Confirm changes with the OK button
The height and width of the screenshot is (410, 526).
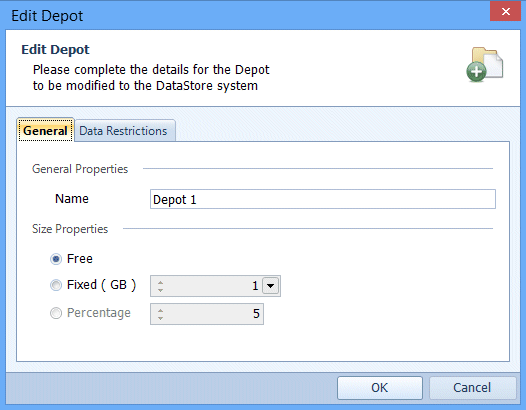coord(380,388)
